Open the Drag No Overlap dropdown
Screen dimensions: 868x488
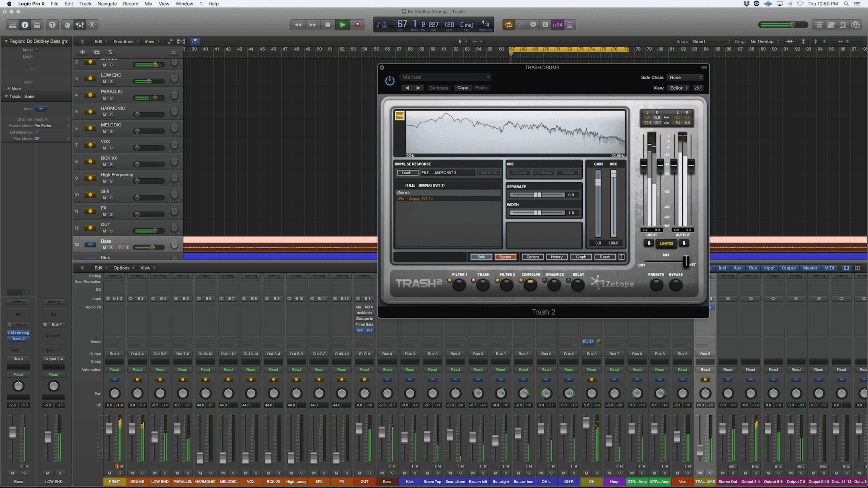765,41
